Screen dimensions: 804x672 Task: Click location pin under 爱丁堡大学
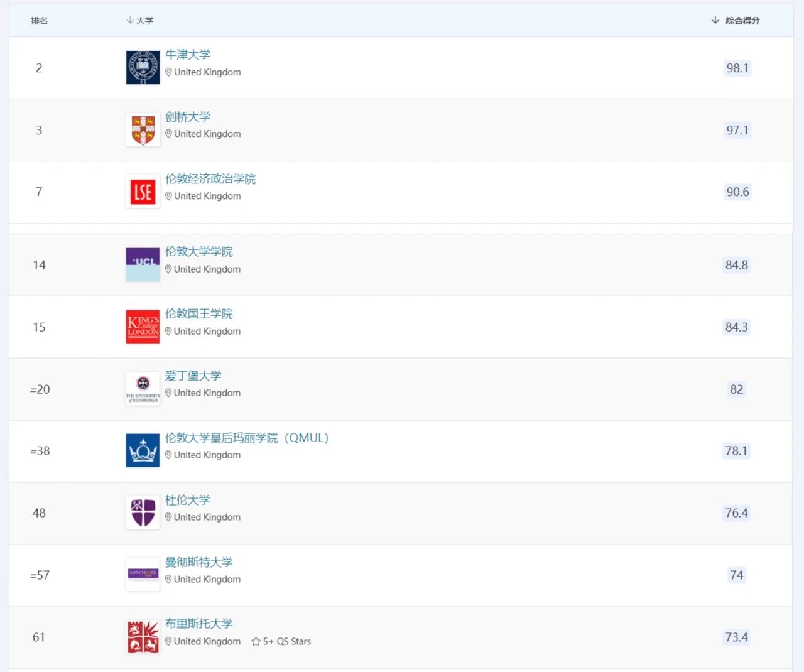coord(168,393)
